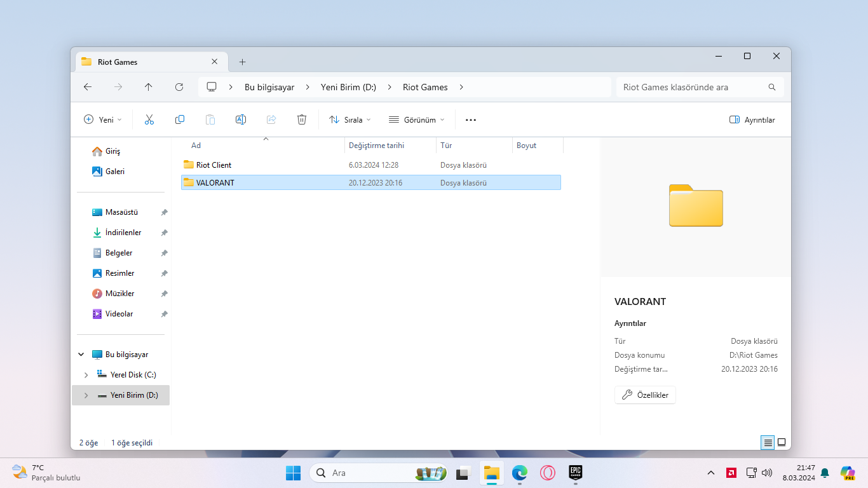Open Microsoft Edge from taskbar
868x488 pixels.
click(x=520, y=473)
